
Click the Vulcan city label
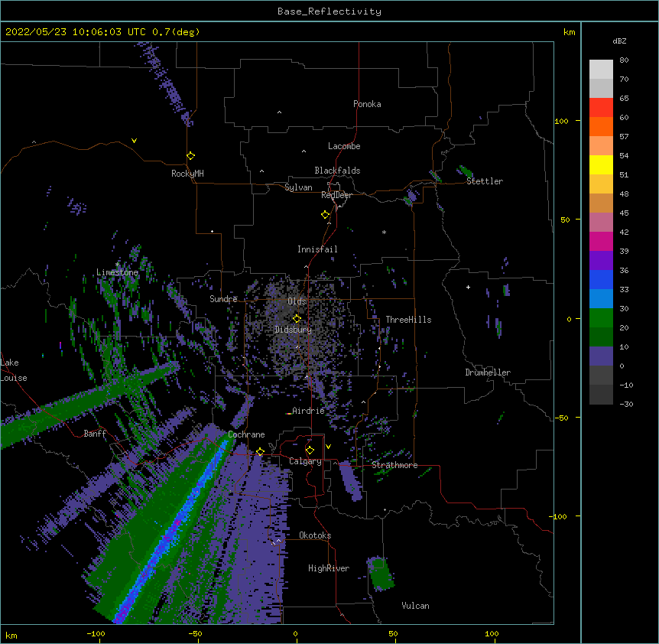[x=415, y=606]
